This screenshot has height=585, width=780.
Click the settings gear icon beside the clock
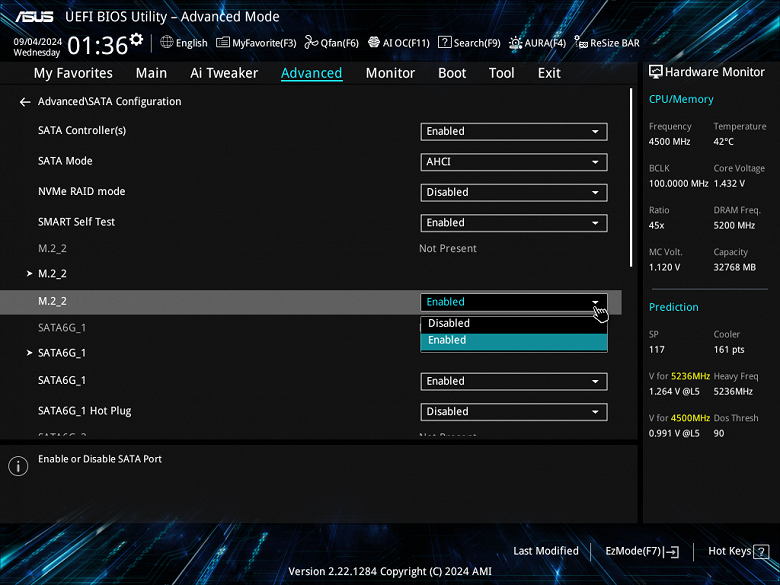click(x=136, y=39)
